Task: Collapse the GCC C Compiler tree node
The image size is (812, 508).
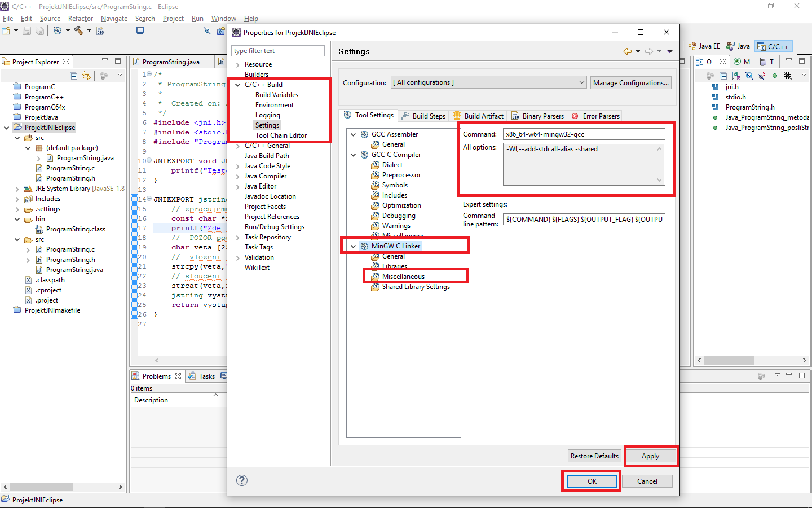Action: click(353, 154)
